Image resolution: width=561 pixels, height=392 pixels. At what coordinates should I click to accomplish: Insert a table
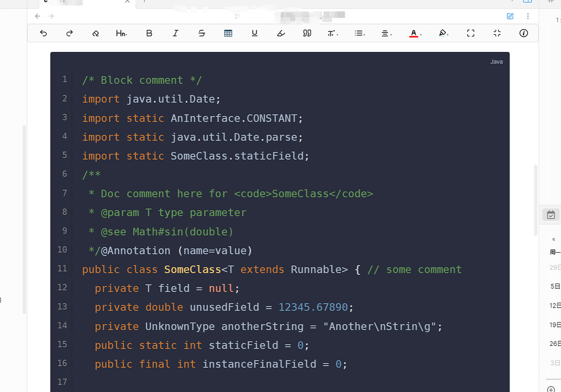coord(228,33)
